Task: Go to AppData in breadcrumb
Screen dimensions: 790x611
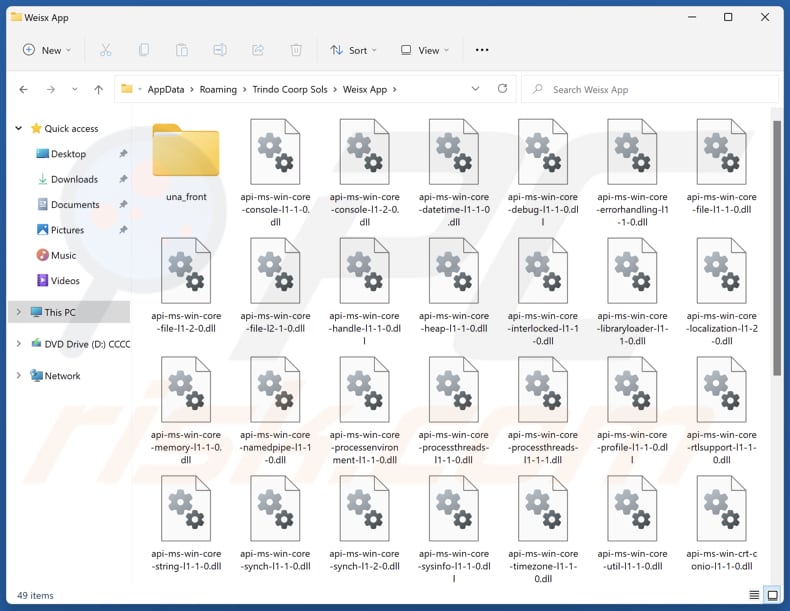Action: click(166, 90)
